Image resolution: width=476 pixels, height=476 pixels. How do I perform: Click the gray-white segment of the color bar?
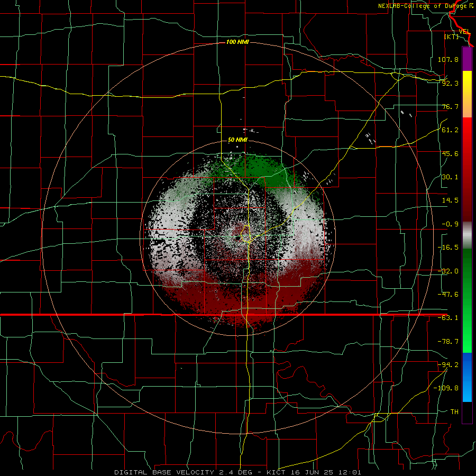click(x=467, y=235)
